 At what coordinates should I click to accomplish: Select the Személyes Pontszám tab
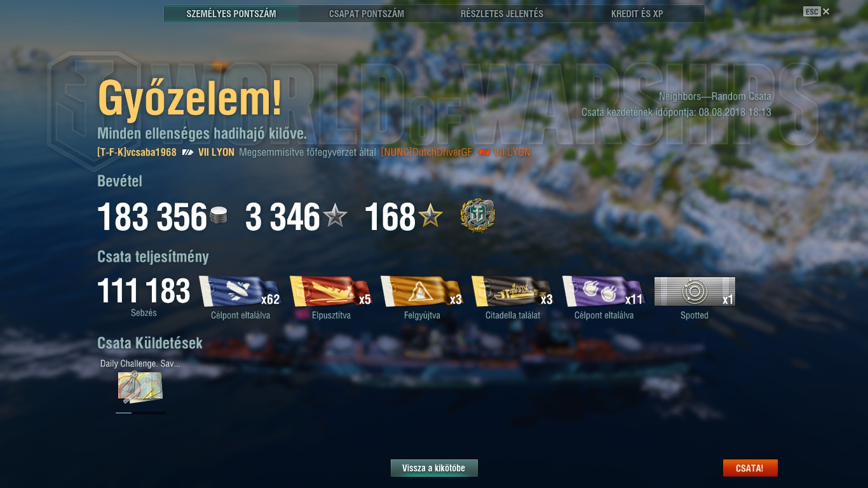[231, 13]
